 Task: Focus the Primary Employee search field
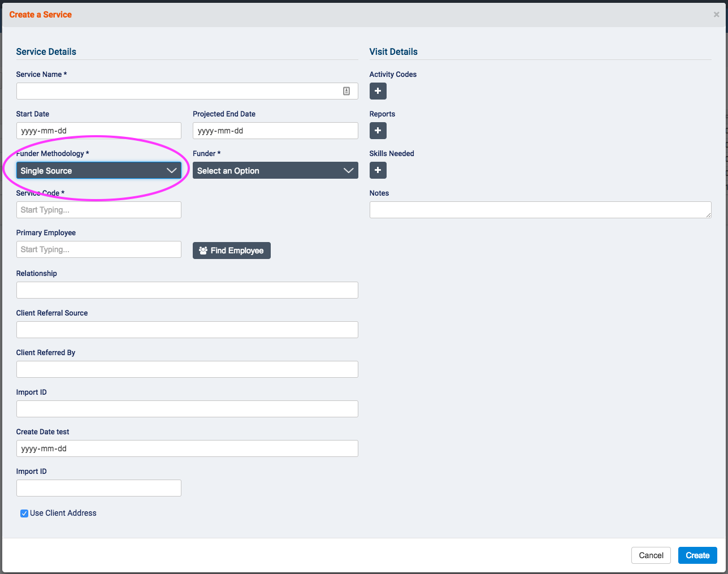click(99, 249)
